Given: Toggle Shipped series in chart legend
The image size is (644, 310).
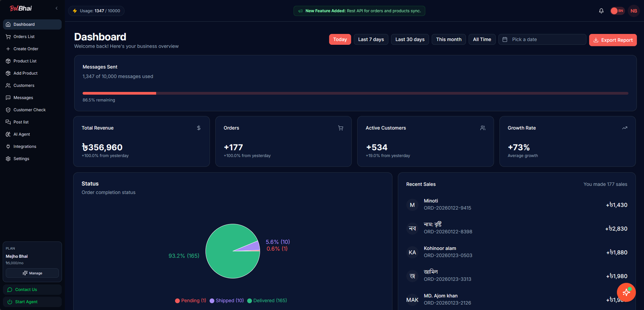Looking at the screenshot, I should tap(227, 301).
